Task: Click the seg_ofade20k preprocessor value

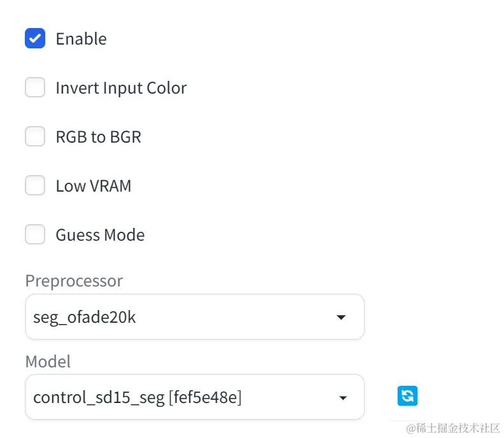Action: [x=85, y=317]
